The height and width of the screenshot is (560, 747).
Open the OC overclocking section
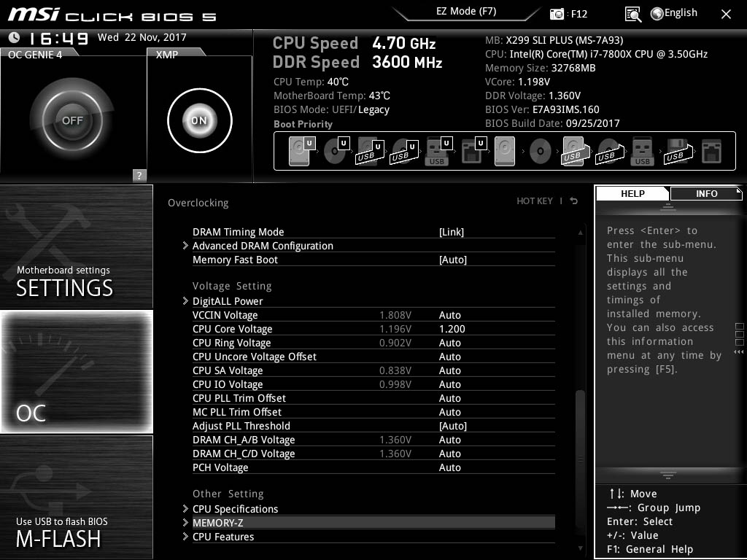click(76, 371)
